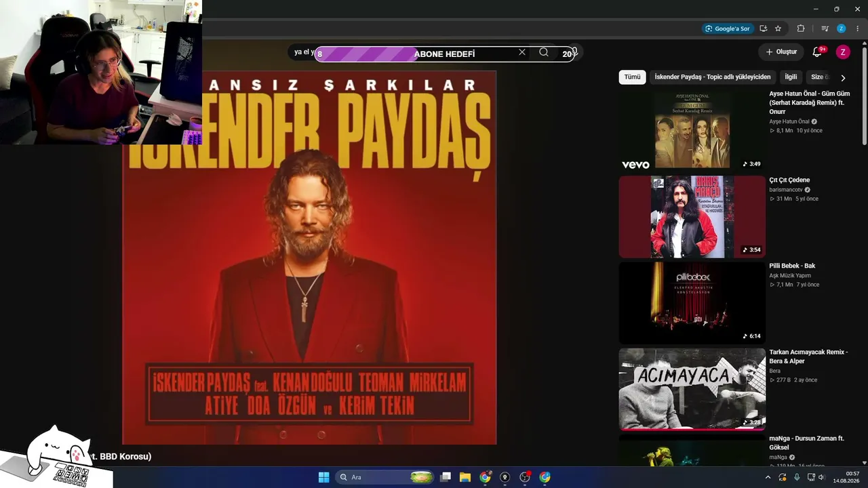Viewport: 868px width, 488px height.
Task: Open the round black-and-white app on the taskbar
Action: [505, 477]
